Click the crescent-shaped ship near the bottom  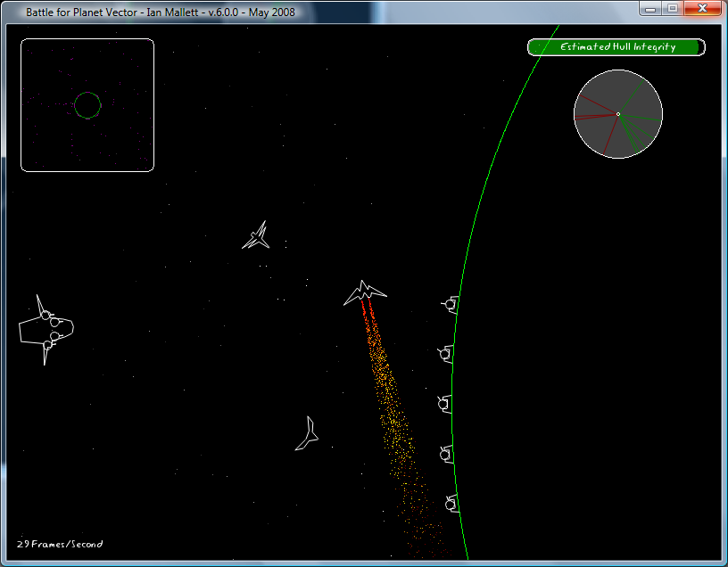[x=309, y=434]
